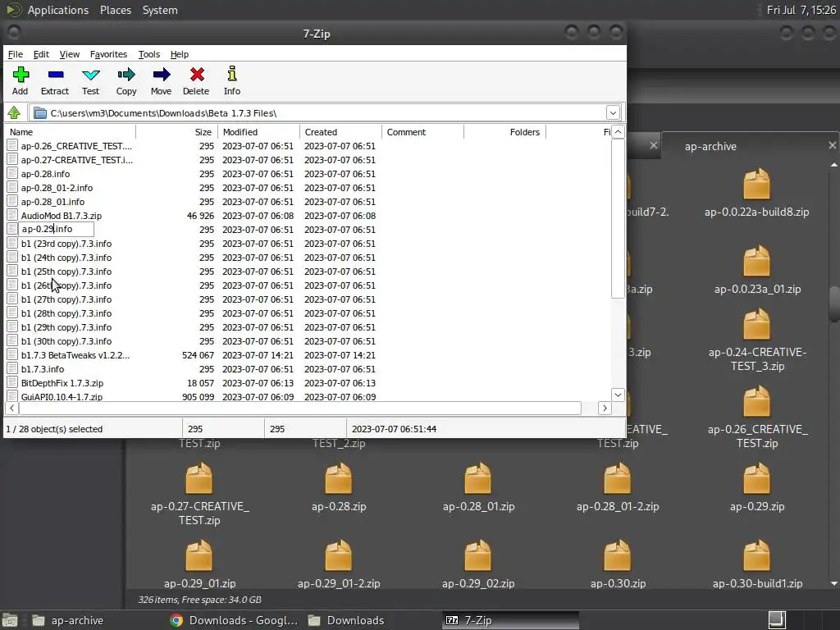
Task: Click the filename rename edit box
Action: 57,229
